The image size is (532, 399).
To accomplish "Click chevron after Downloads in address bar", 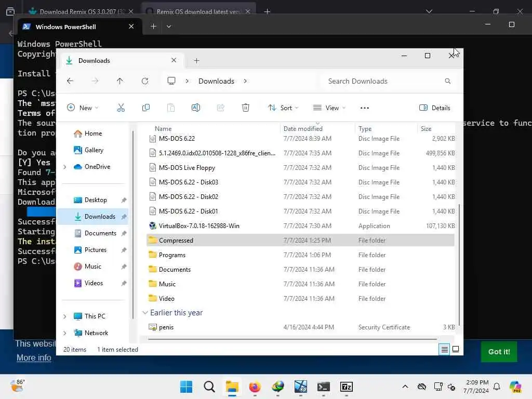I will 245,81.
